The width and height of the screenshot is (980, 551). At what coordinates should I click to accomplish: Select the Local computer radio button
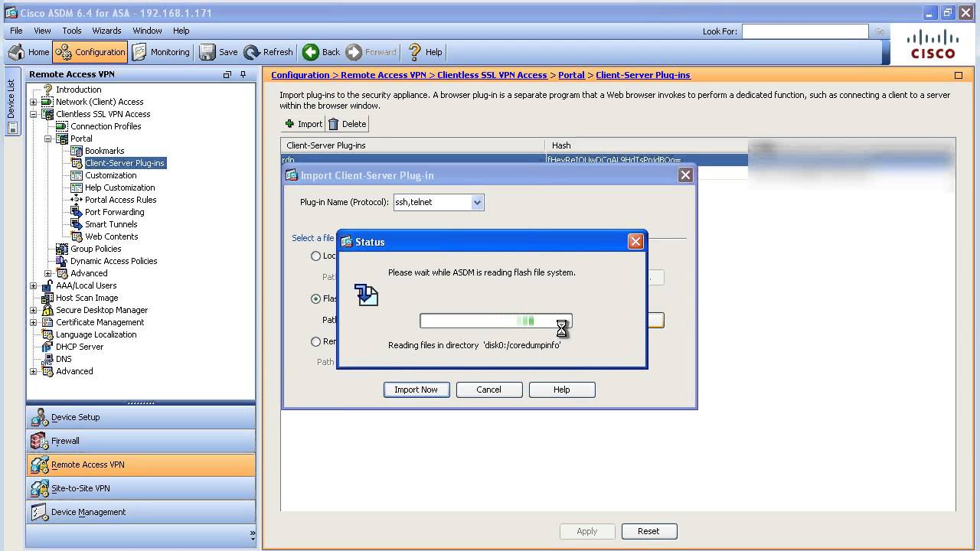tap(315, 256)
